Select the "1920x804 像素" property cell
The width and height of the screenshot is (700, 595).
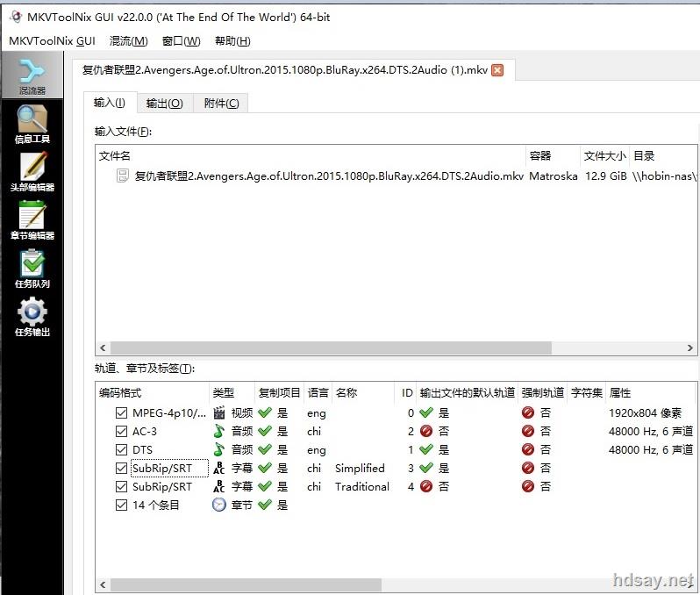645,412
